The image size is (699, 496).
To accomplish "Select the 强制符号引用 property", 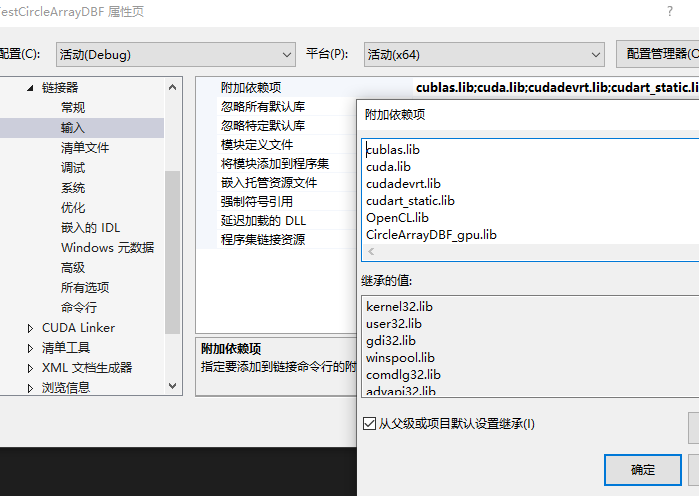I will click(x=257, y=202).
